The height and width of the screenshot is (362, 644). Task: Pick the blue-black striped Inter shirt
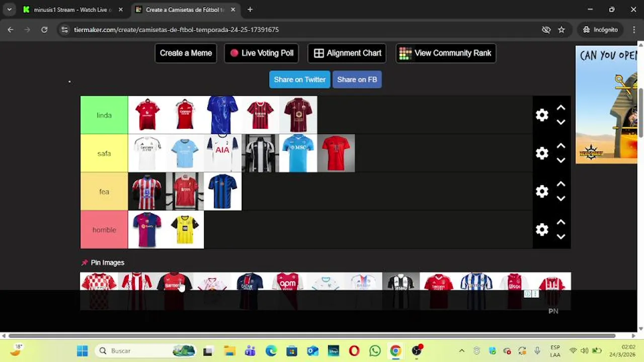222,192
